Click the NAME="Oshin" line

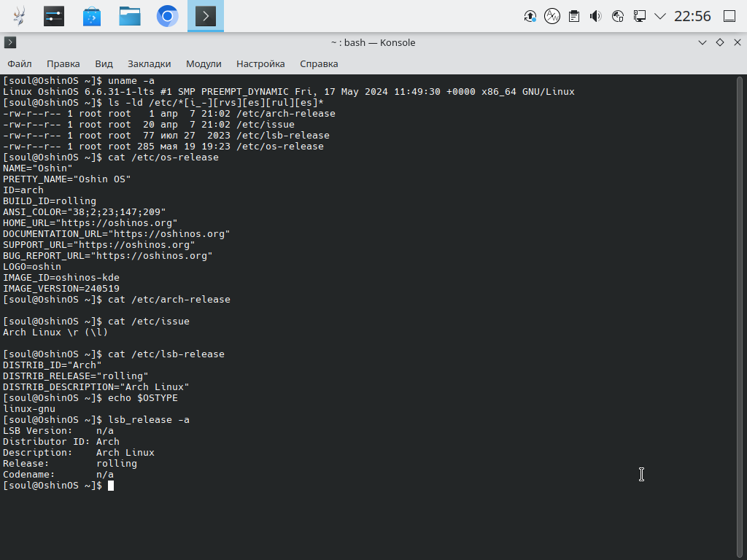coord(38,168)
